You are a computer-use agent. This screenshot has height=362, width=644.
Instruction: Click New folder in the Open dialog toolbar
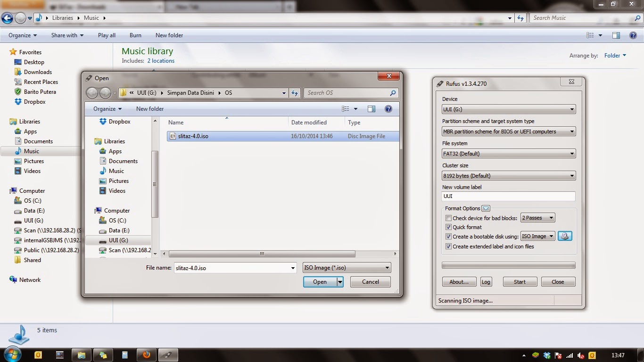[150, 109]
